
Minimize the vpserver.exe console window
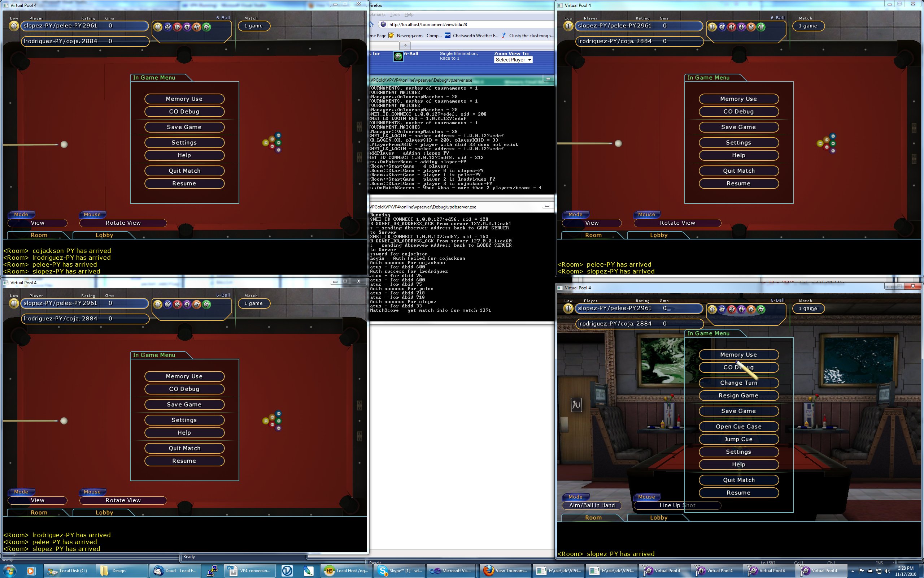(x=548, y=79)
